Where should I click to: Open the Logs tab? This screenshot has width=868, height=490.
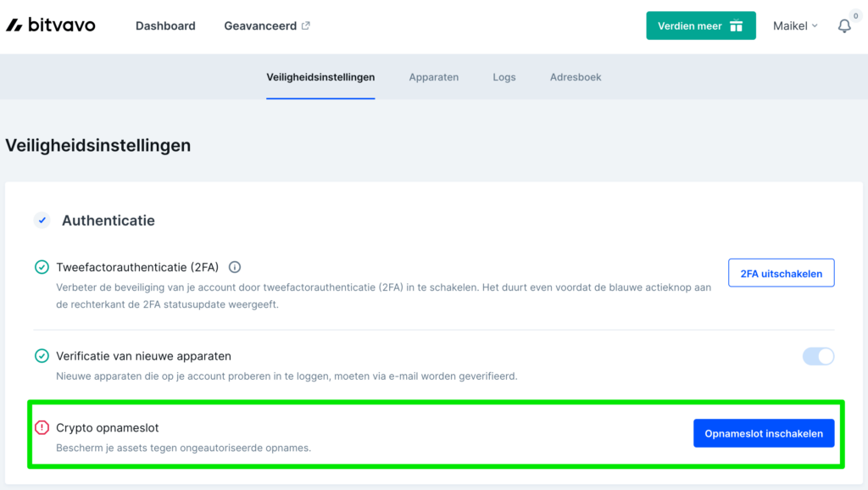tap(504, 76)
